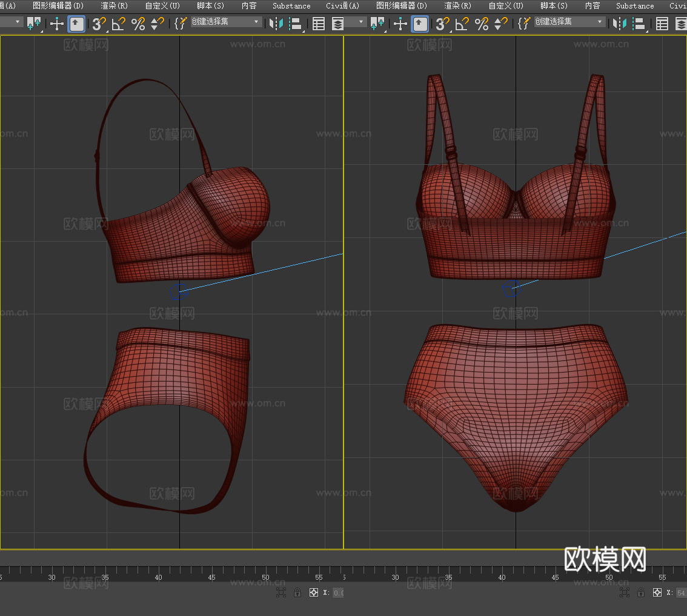This screenshot has height=616, width=687.
Task: Open Edit Named Selection Sets in right window
Action: (x=524, y=24)
